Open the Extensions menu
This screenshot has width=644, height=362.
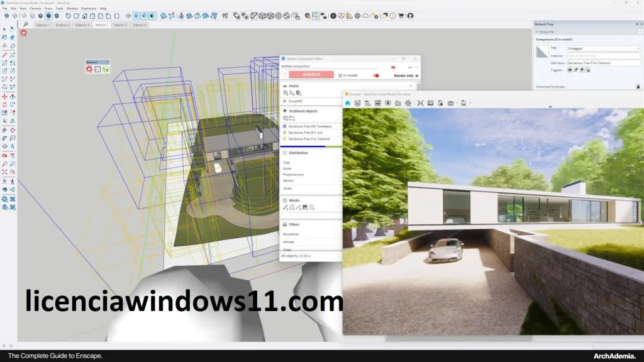[x=89, y=8]
